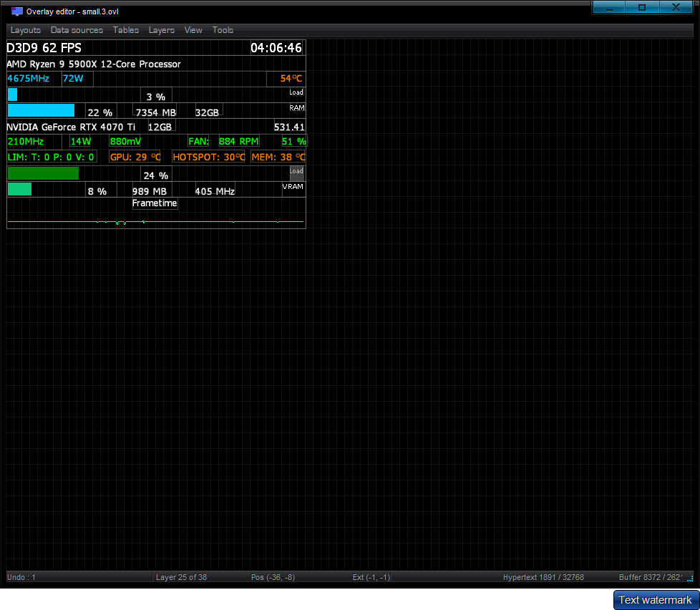Click the Hypertext 1891 / 32768 status entry
This screenshot has width=700, height=610.
543,577
